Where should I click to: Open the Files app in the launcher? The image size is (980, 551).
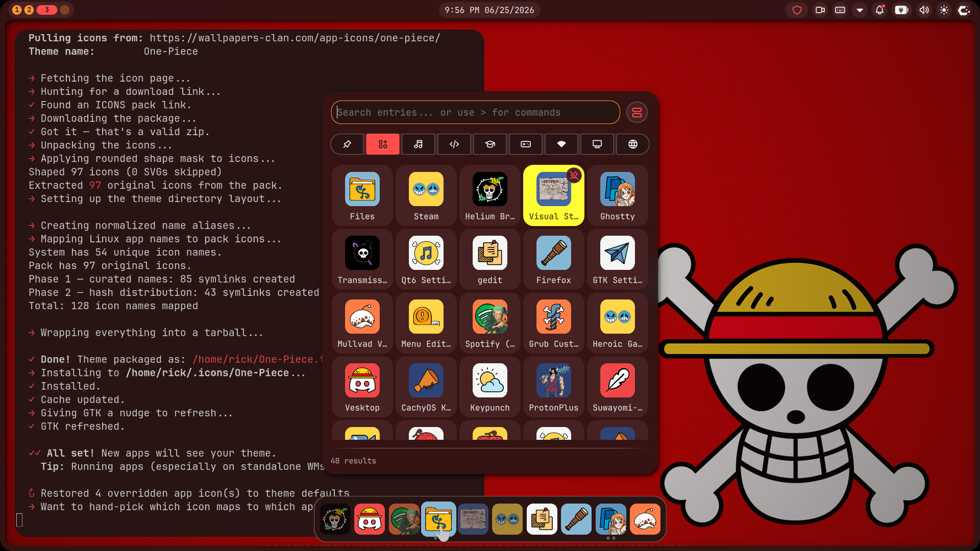362,195
